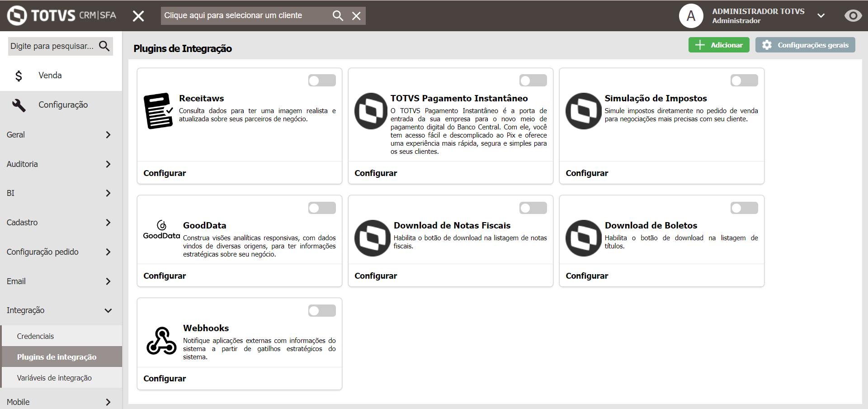Clear the selected client field
Screen dimensions: 868x409
(356, 16)
